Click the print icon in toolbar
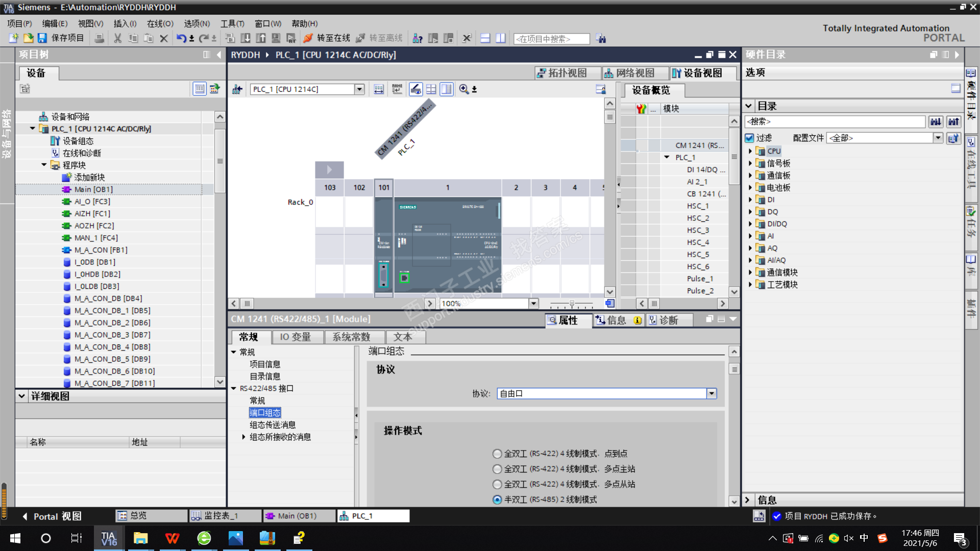980x551 pixels. (100, 38)
